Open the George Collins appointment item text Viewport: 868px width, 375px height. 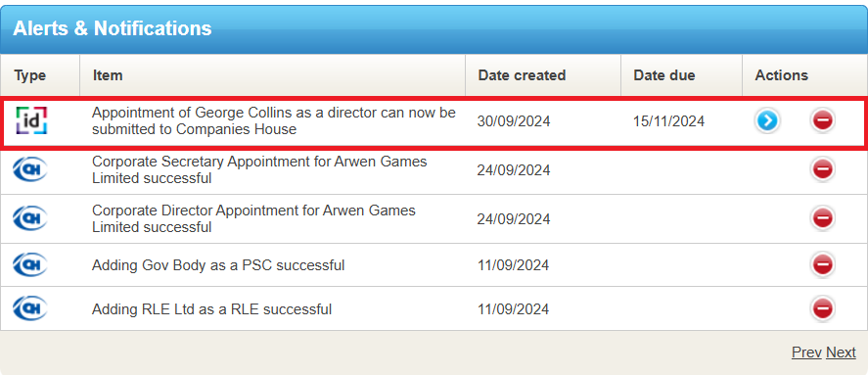pos(273,120)
